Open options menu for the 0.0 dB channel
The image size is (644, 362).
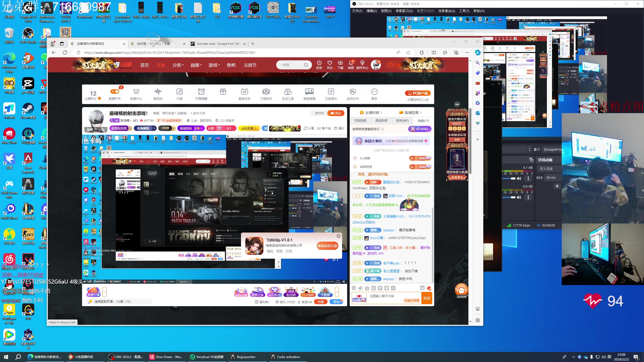pyautogui.click(x=528, y=197)
